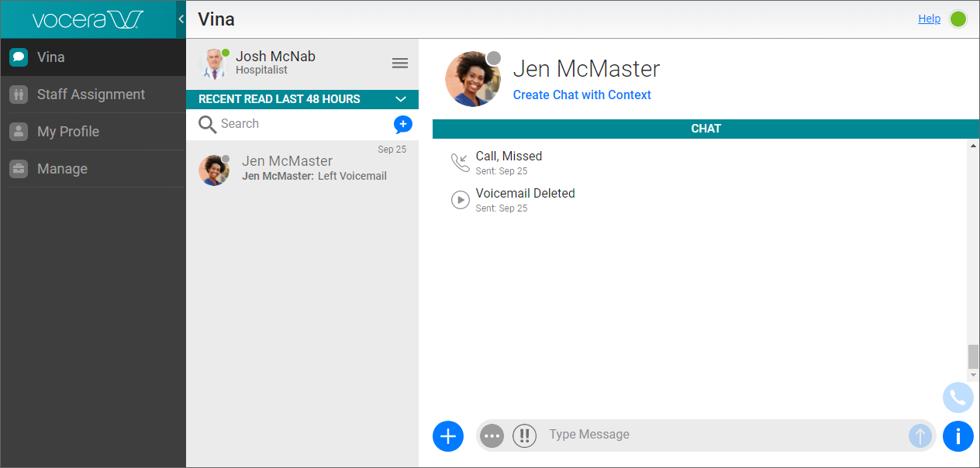The width and height of the screenshot is (980, 468).
Task: Collapse the left navigation sidebar
Action: click(x=181, y=19)
